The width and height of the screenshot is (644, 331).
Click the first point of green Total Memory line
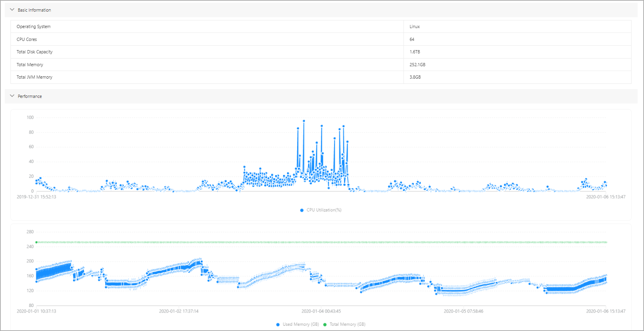point(37,242)
